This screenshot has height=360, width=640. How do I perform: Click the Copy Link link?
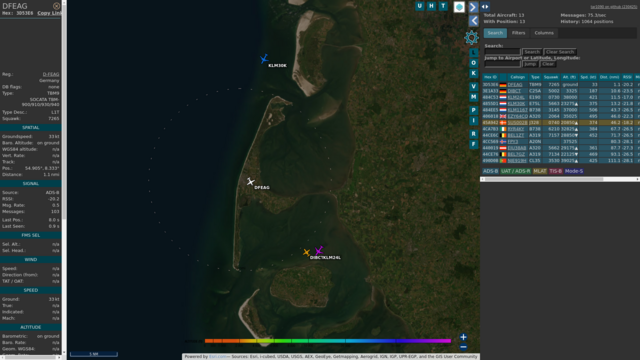point(49,13)
